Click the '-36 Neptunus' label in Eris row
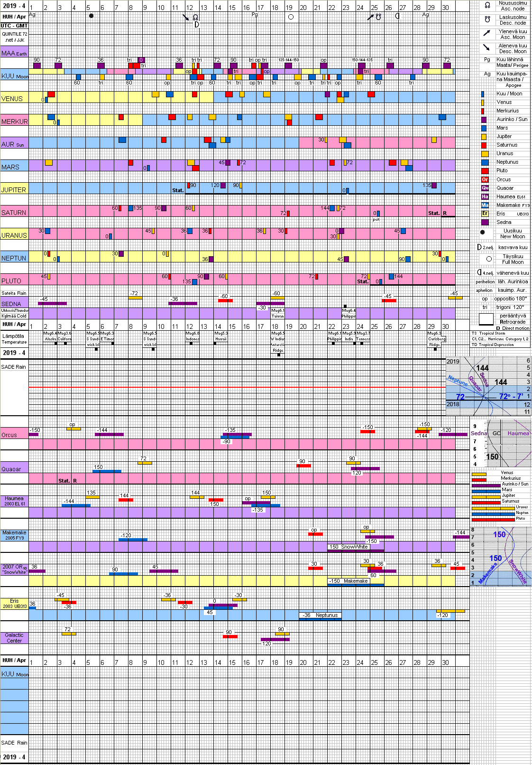The height and width of the screenshot is (765, 532). pos(320,615)
